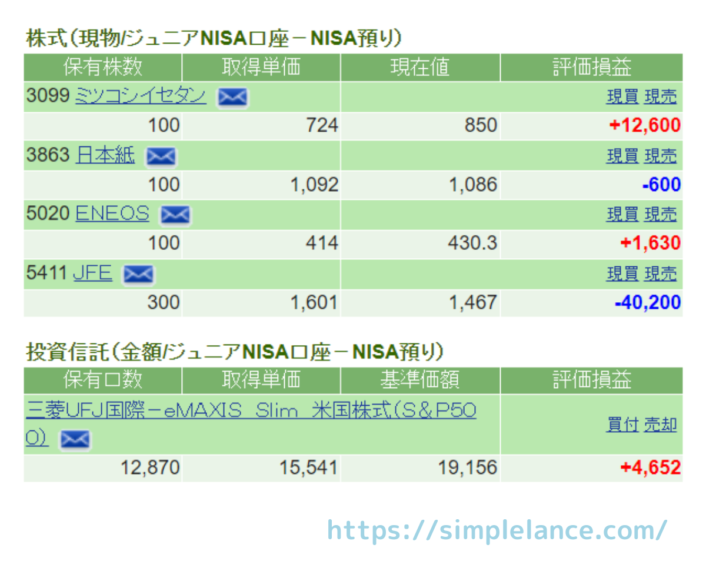Select the +1,630 profit value
The width and height of the screenshot is (706, 588).
coord(650,242)
